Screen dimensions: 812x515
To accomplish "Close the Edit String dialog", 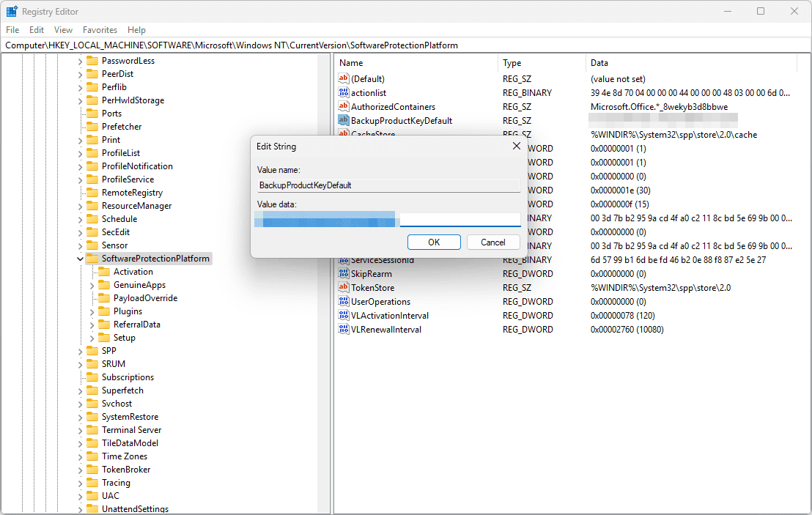I will [516, 147].
